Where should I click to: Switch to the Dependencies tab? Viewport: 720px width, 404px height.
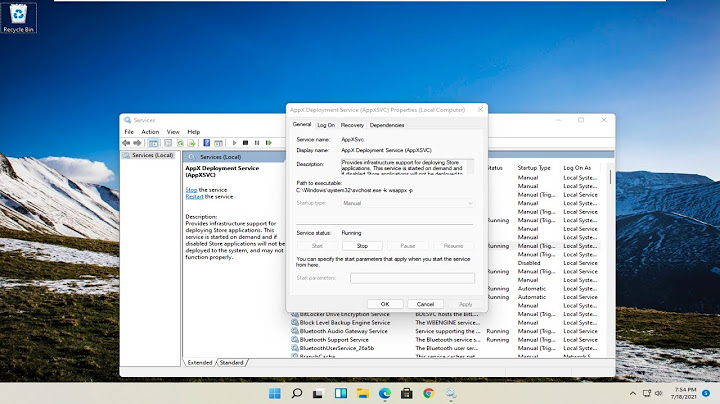(x=387, y=125)
